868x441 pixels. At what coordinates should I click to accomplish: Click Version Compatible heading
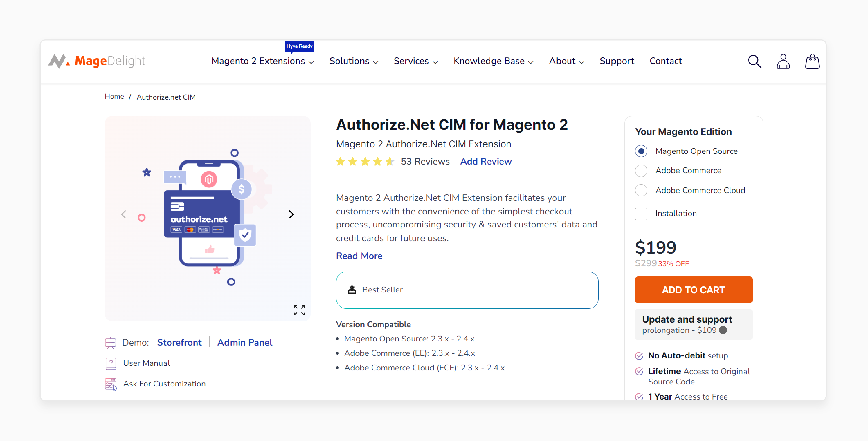(373, 325)
